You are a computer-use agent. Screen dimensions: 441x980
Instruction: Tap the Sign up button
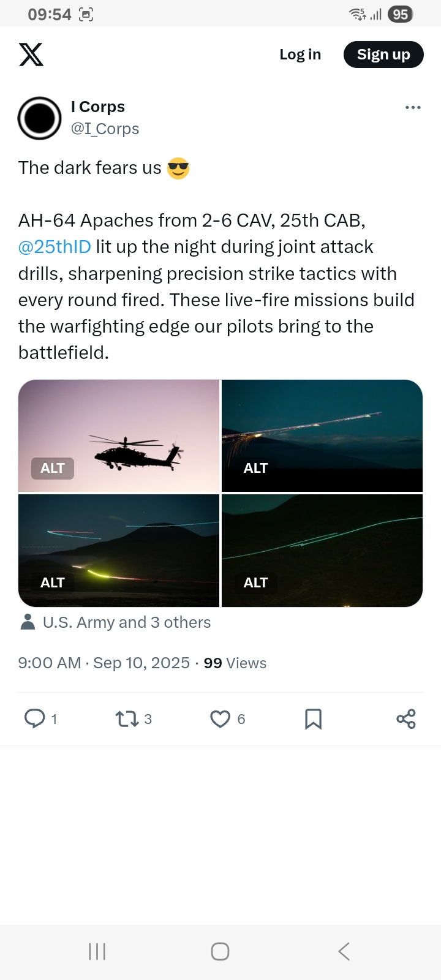383,55
